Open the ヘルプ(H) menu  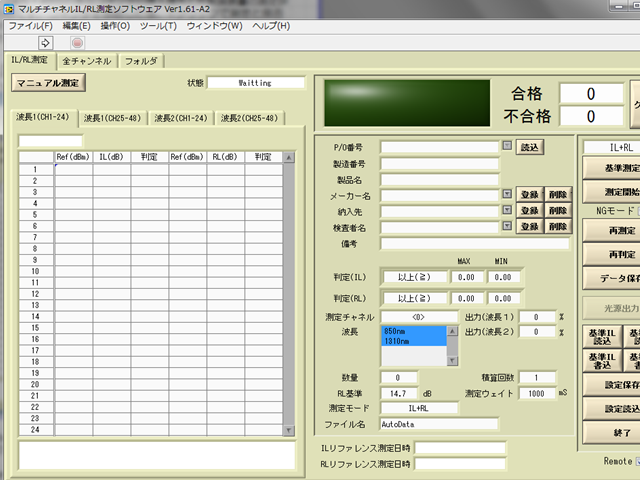coord(271,26)
